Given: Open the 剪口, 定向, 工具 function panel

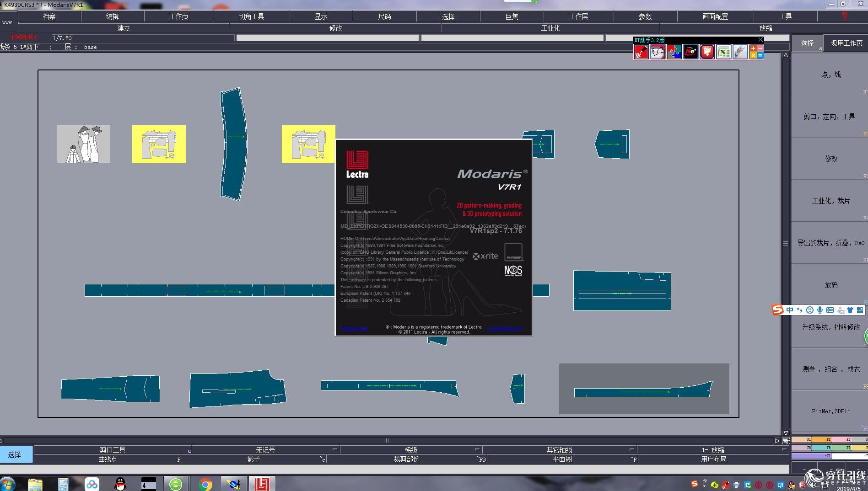Looking at the screenshot, I should tap(831, 117).
